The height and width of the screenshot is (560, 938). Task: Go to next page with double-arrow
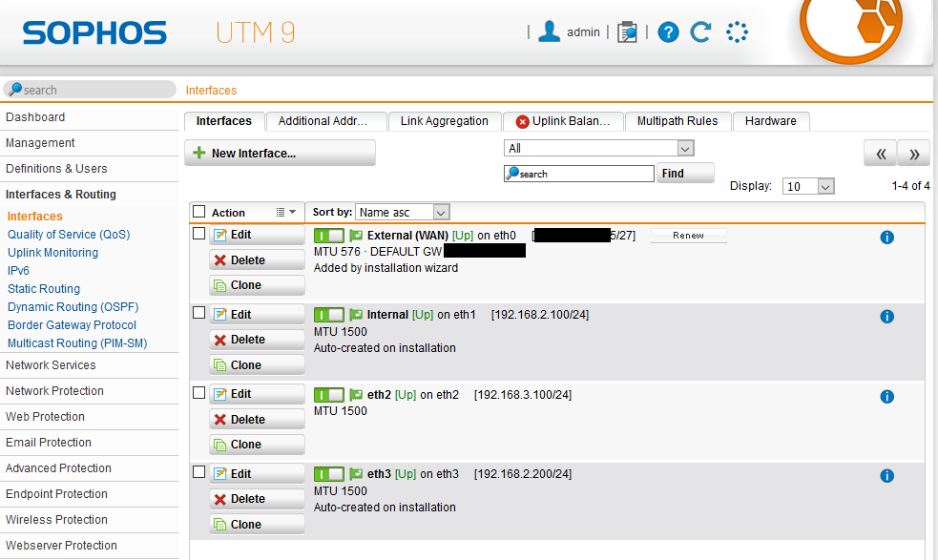tap(913, 154)
